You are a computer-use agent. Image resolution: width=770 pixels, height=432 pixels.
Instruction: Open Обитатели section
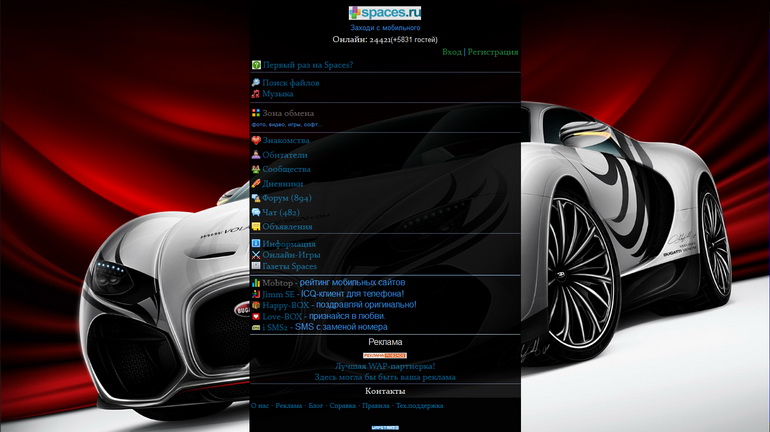click(x=285, y=155)
